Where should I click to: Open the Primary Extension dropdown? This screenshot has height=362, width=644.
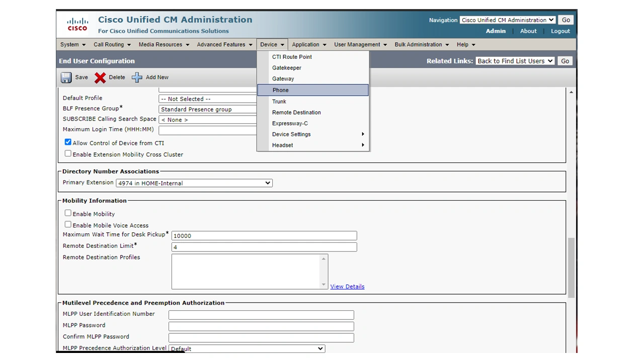pos(194,183)
